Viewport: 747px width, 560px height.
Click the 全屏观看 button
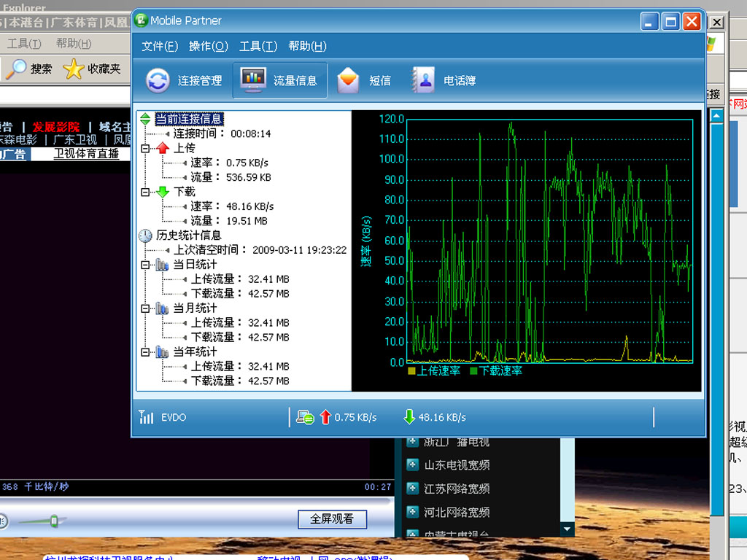332,519
